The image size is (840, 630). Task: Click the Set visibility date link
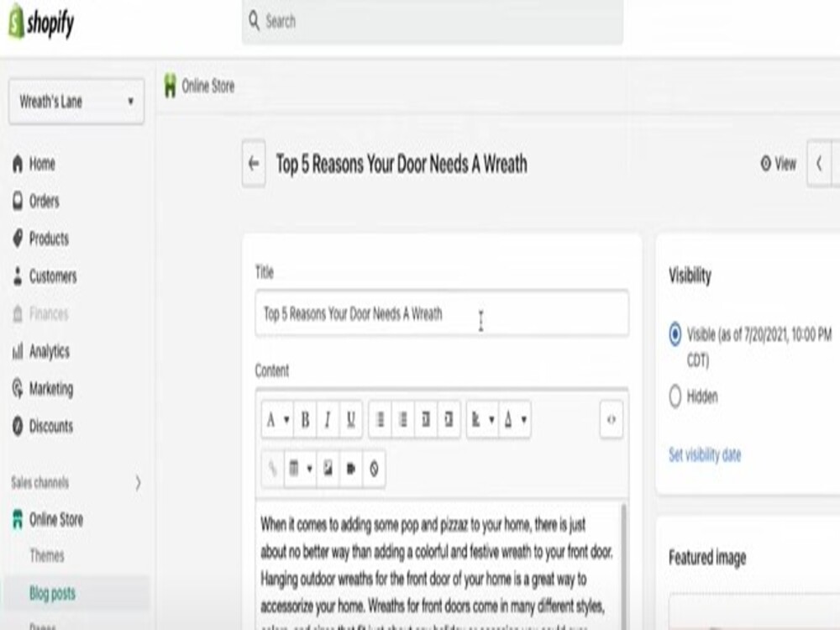coord(703,454)
